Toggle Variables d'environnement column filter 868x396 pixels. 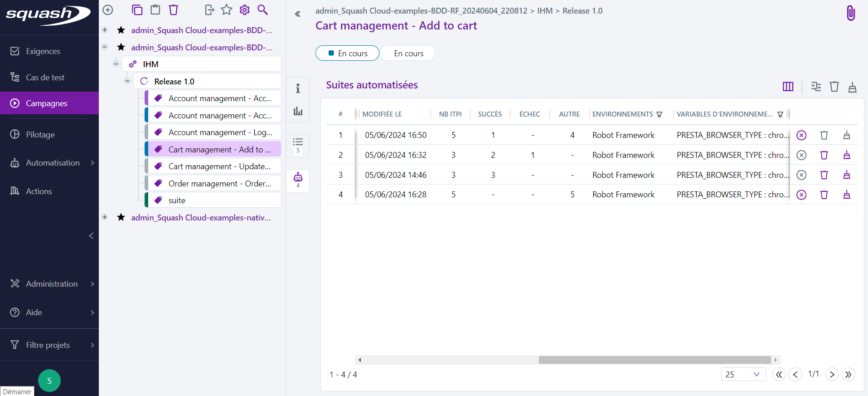pos(780,115)
